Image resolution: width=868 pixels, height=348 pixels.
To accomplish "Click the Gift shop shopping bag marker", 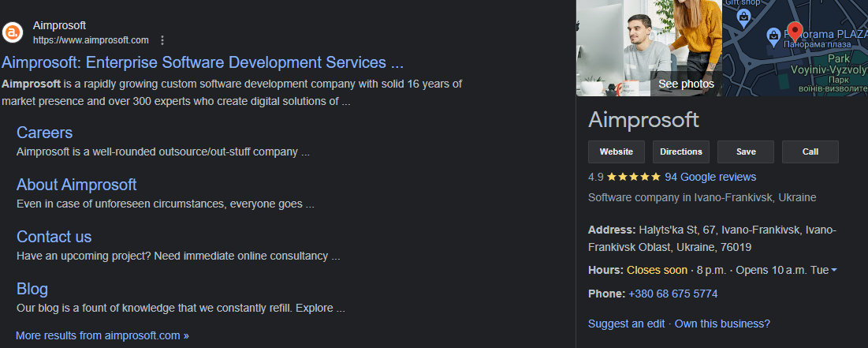I will tap(743, 16).
